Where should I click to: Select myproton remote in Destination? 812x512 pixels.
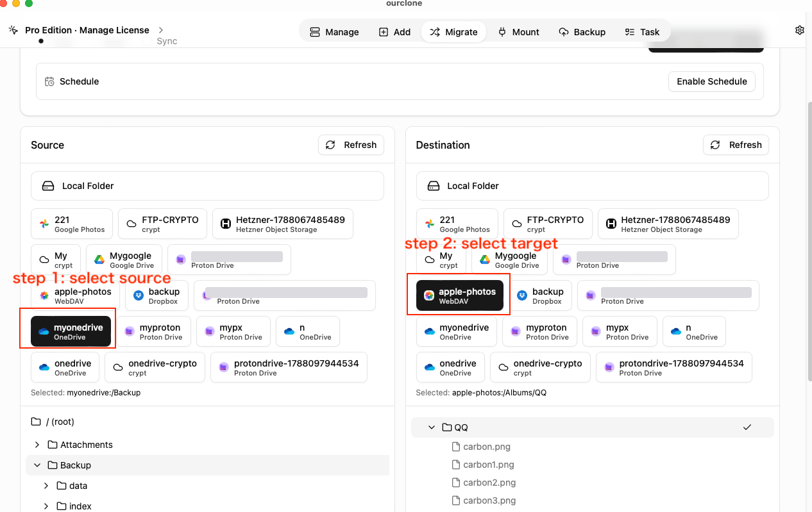[x=540, y=331]
